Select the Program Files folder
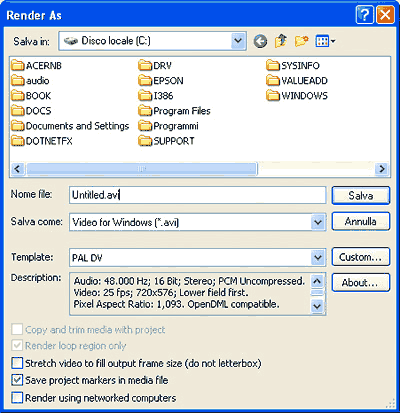 pyautogui.click(x=175, y=111)
